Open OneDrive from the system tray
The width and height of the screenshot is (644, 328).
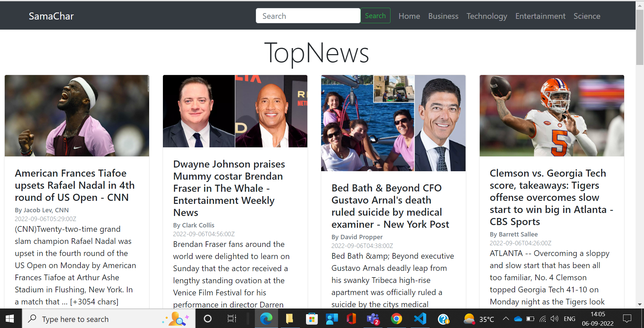(x=518, y=318)
